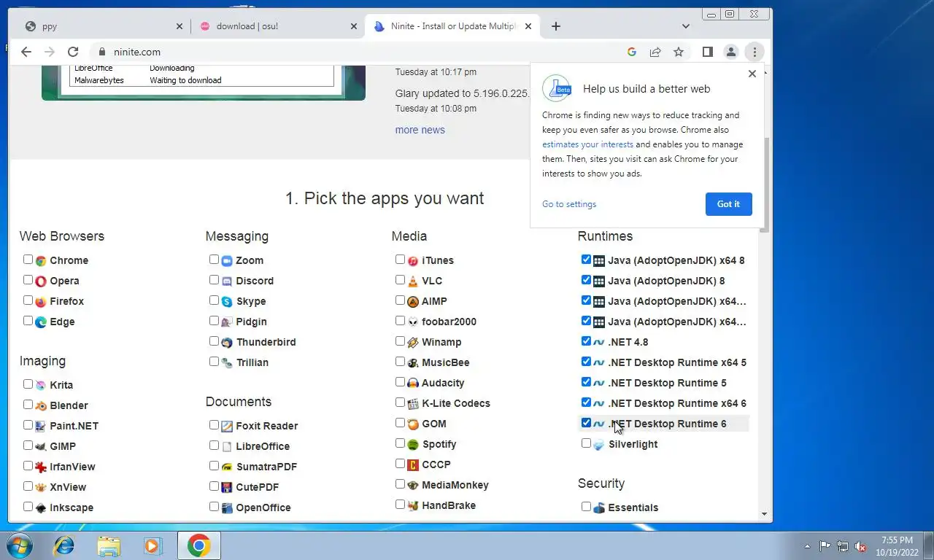Image resolution: width=934 pixels, height=560 pixels.
Task: Click the SumatraPDF app icon
Action: click(227, 467)
